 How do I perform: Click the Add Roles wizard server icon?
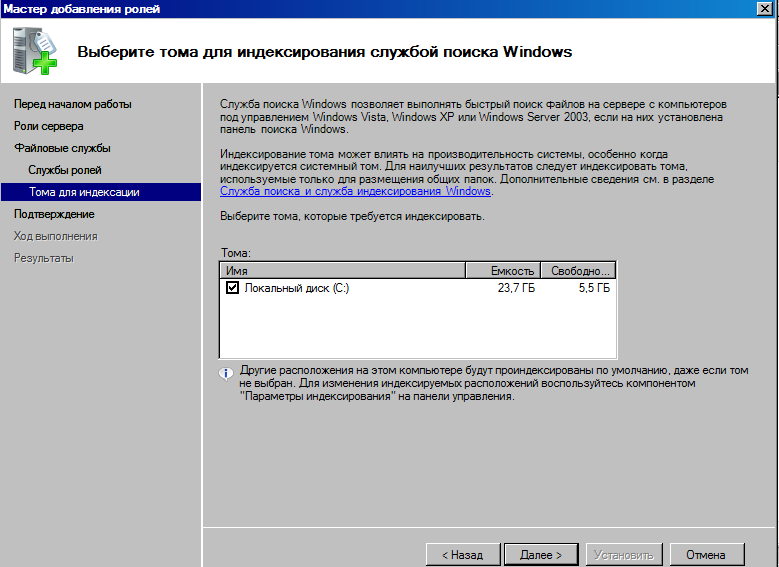click(35, 51)
